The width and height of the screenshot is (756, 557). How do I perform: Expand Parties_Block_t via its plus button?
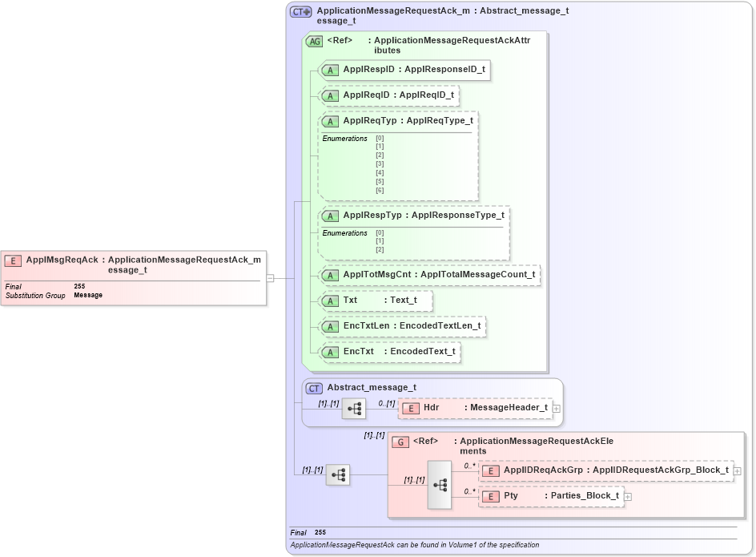pos(628,496)
